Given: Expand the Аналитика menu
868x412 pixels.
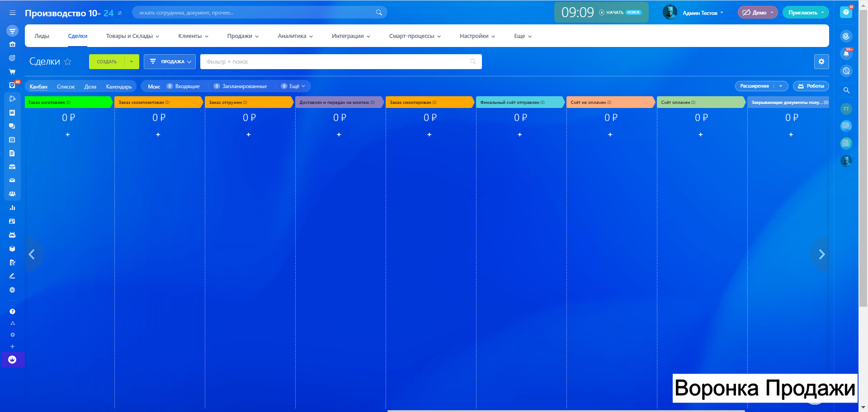Looking at the screenshot, I should click(295, 36).
